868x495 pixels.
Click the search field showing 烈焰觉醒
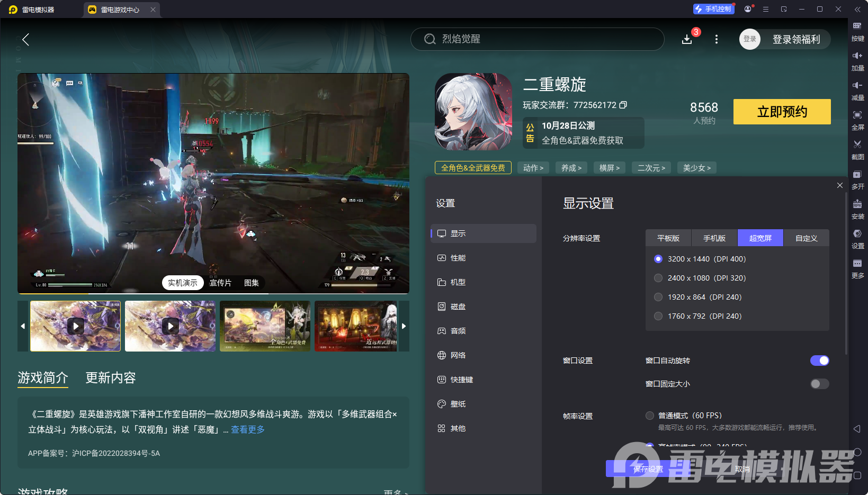pyautogui.click(x=537, y=39)
